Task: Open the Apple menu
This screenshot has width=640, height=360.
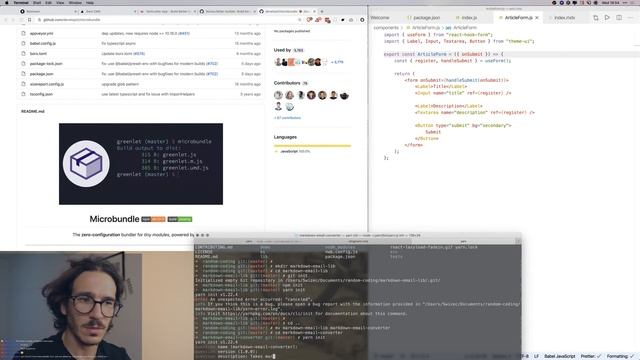Action: coord(7,2)
